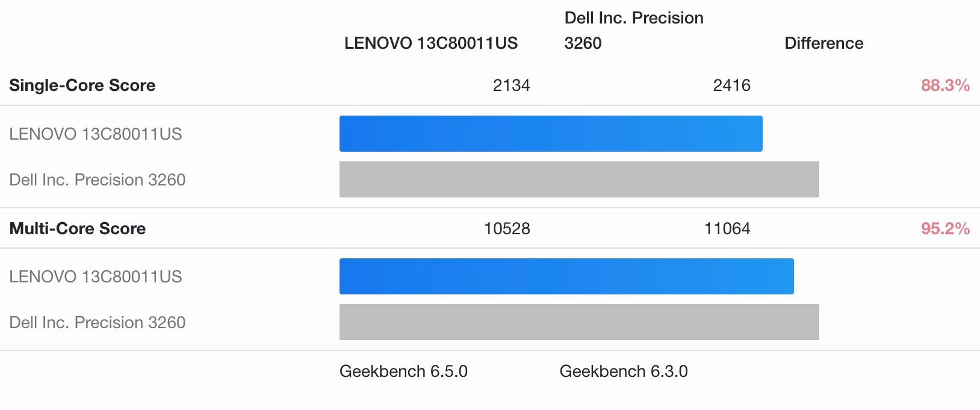Select the single-core score value 2416
The height and width of the screenshot is (410, 980).
(x=731, y=85)
